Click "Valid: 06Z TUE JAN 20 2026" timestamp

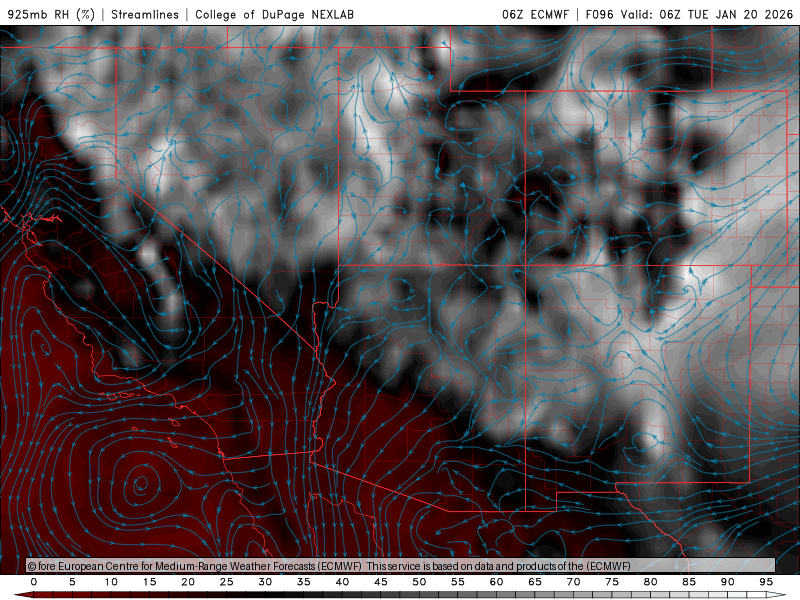707,14
